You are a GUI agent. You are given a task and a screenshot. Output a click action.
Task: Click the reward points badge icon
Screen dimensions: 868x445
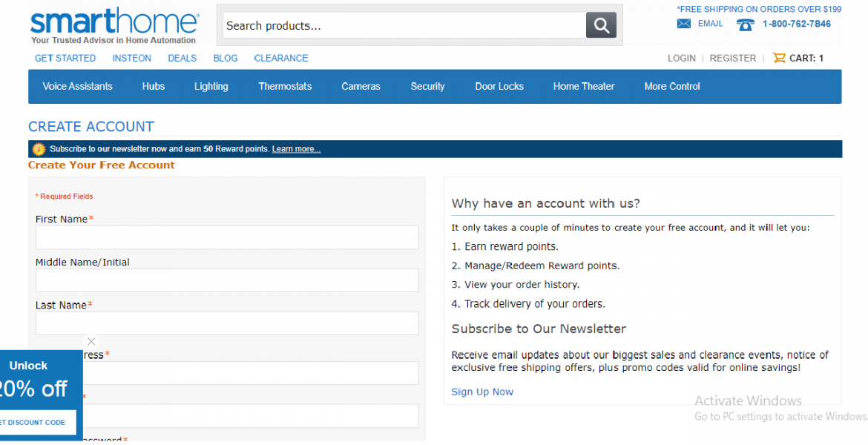coord(39,149)
